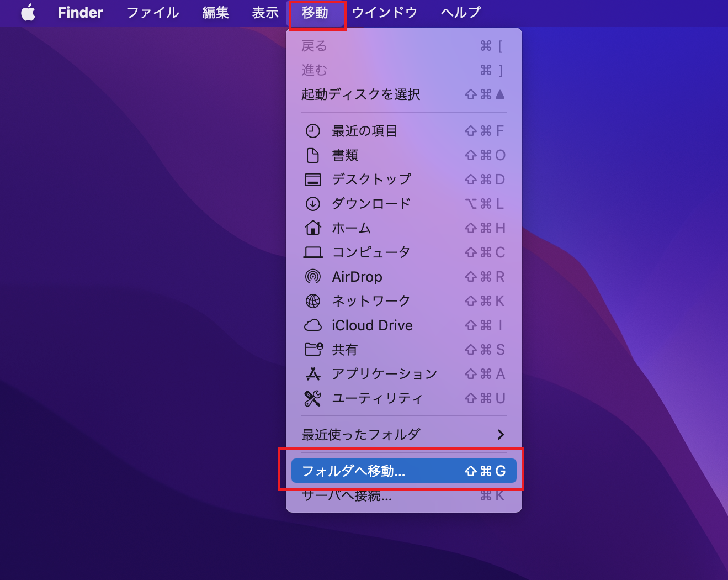Expand the 最近使ったフォルダ submenu arrow

point(501,435)
